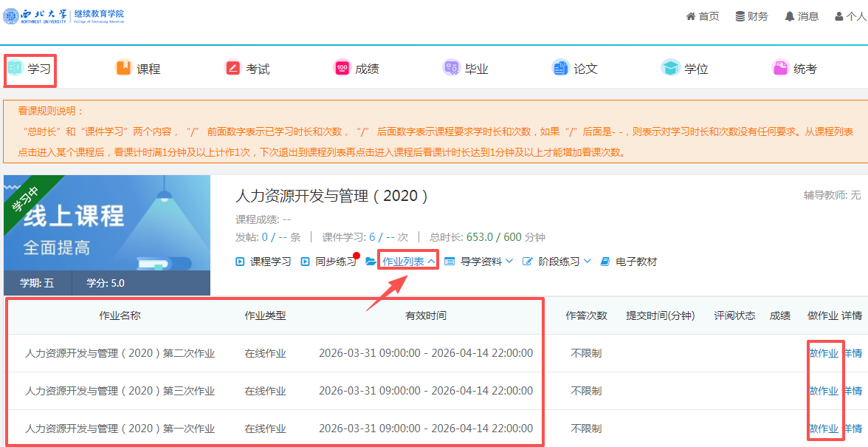Screen dimensions: 868x447
Task: Open the 电子教材 link
Action: click(629, 262)
